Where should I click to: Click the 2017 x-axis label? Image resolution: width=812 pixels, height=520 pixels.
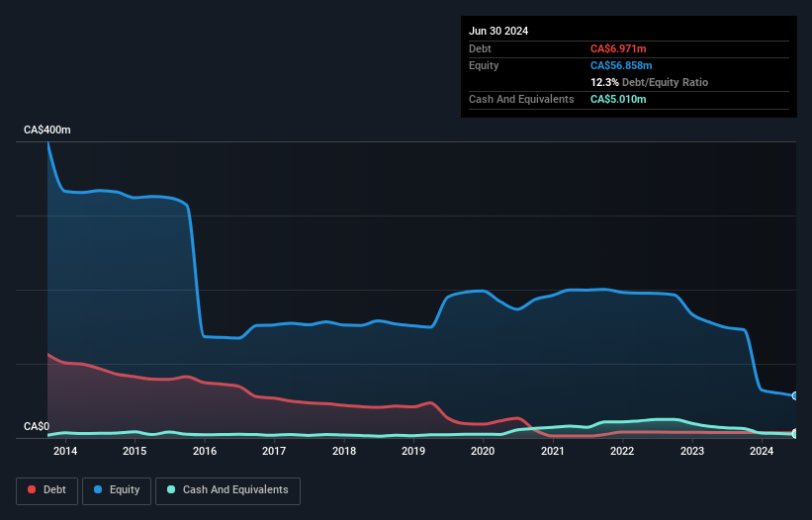(x=274, y=451)
